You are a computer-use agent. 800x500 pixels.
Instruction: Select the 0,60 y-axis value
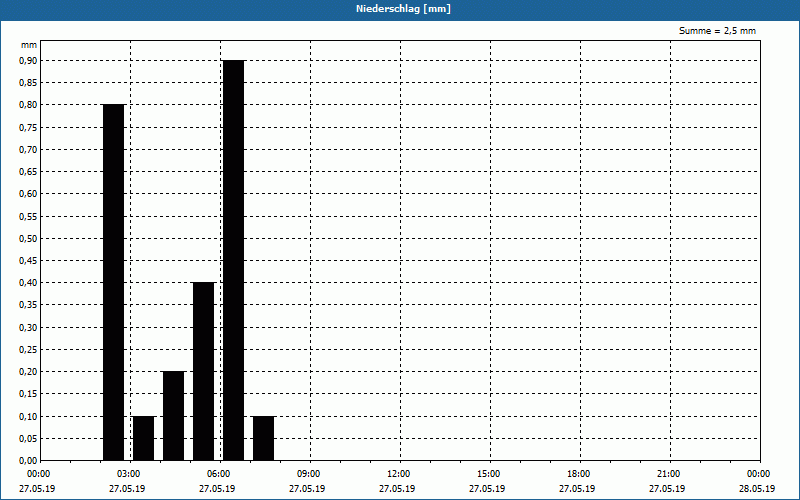point(28,194)
